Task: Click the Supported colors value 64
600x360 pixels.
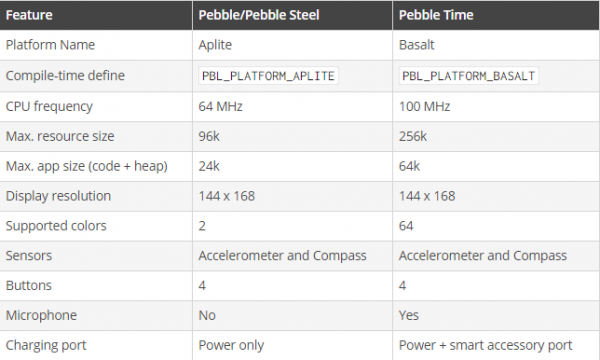Action: point(406,226)
